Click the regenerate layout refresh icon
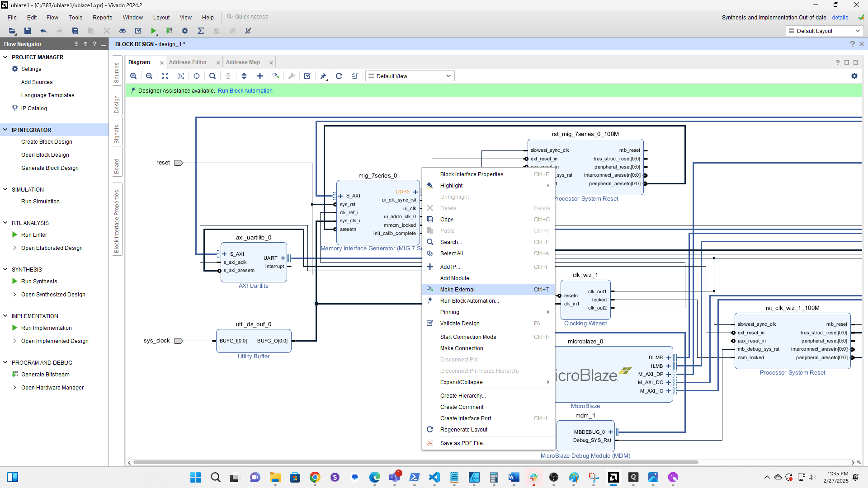868x488 pixels. (x=339, y=76)
